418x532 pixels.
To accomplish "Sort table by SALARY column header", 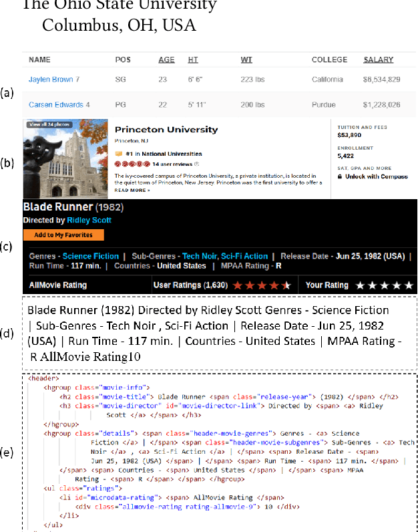I will tap(378, 60).
